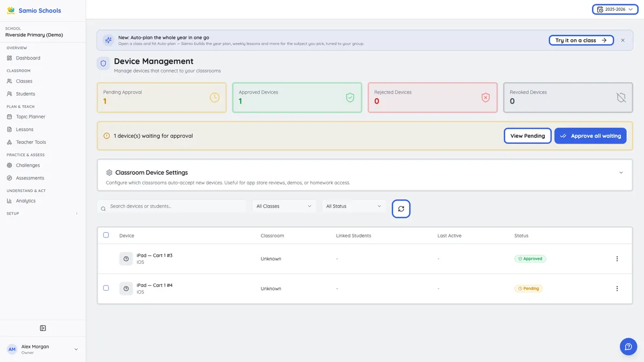644x362 pixels.
Task: Click the shield X icon in Rejected Devices
Action: [486, 98]
